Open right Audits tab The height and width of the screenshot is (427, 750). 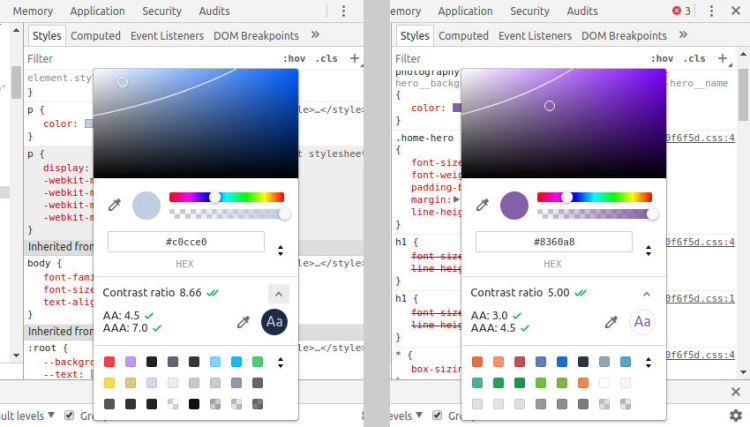click(x=582, y=11)
